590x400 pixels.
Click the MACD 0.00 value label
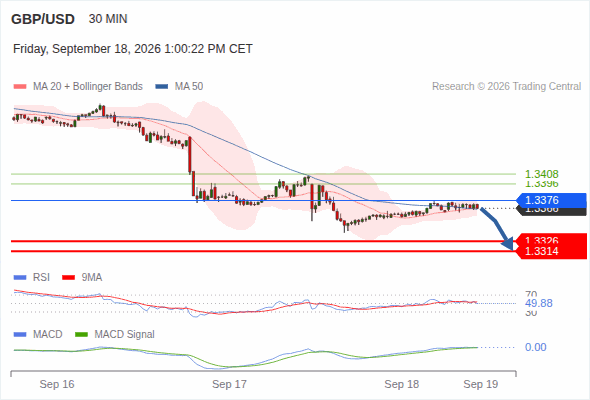(535, 347)
